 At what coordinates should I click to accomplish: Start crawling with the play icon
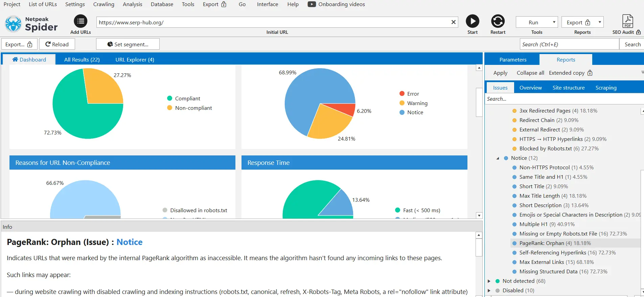(x=472, y=21)
